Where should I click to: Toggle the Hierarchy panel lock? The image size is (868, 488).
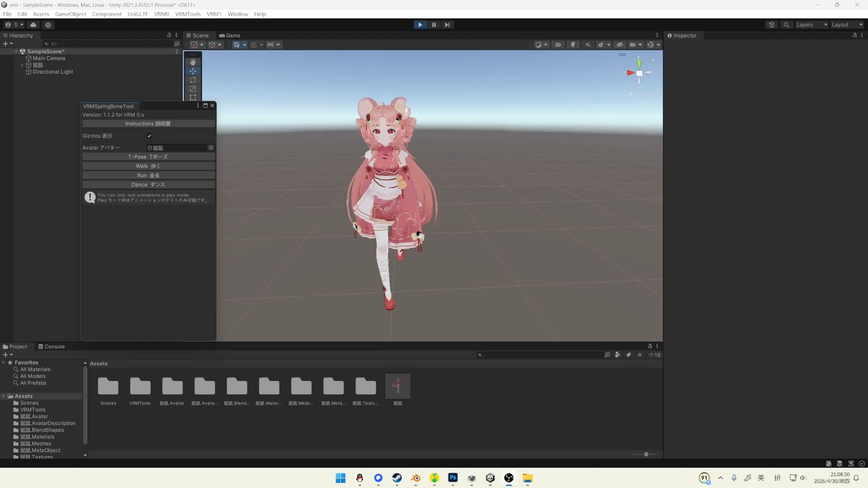click(169, 35)
